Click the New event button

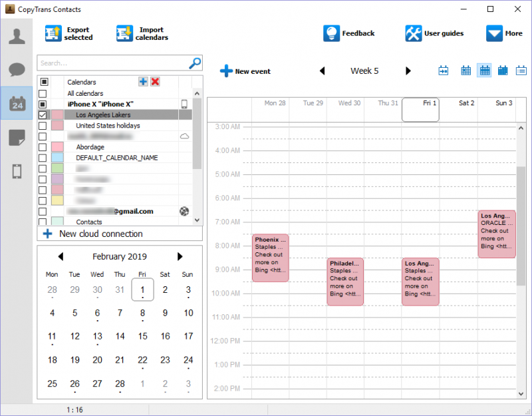click(x=245, y=71)
